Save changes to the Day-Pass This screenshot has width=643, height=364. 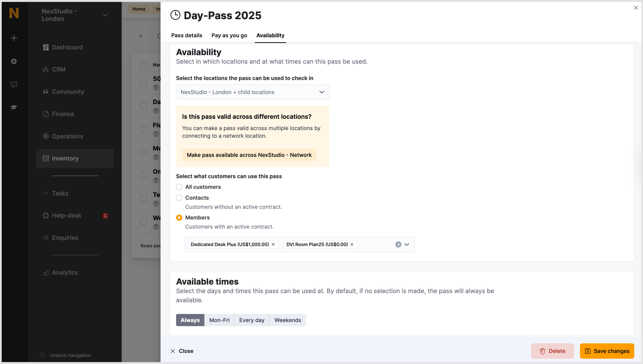coord(607,351)
